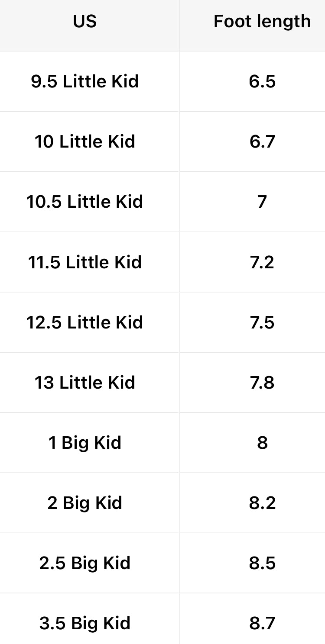Select the 10 Little Kid size cell
Viewport: 325px width, 644px height.
point(85,142)
